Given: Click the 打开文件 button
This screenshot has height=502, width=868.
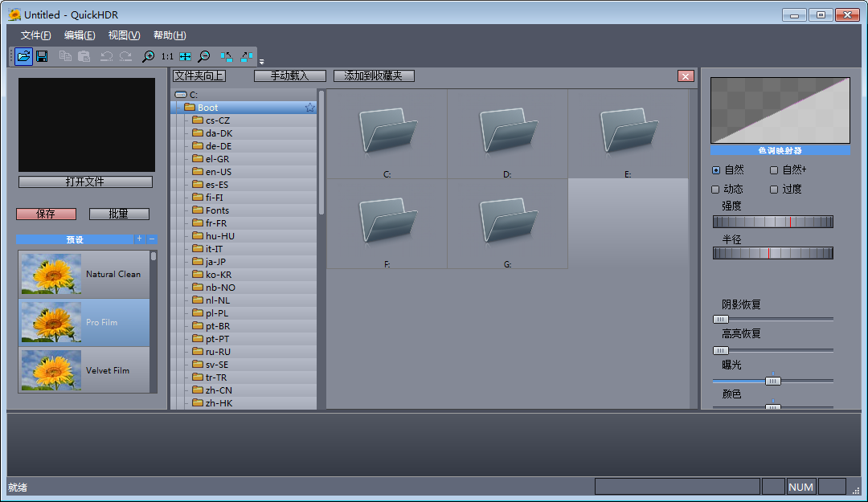Looking at the screenshot, I should [85, 182].
